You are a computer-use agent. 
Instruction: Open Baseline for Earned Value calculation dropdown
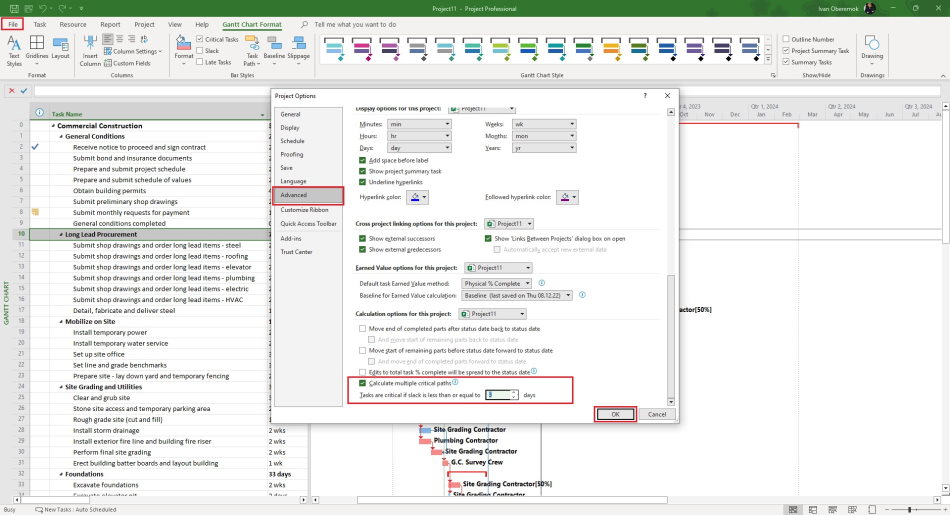tap(517, 296)
